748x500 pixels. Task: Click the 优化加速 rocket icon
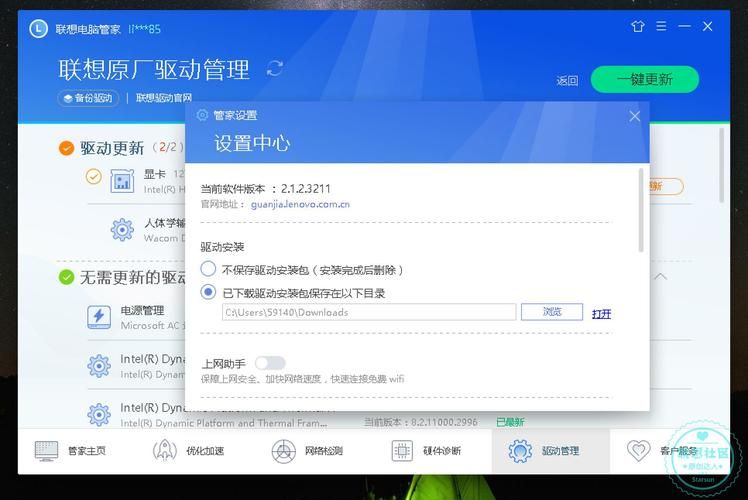pos(164,451)
